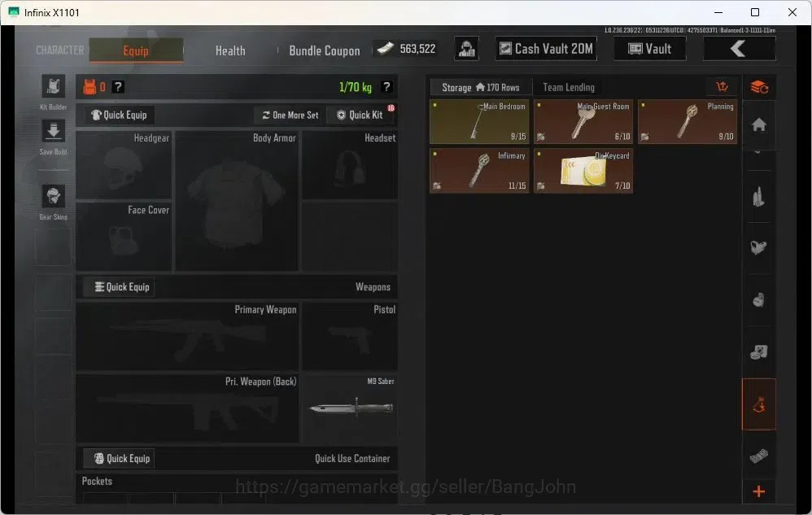Click the sort storage icon next to Team Lending
812x515 pixels.
pos(722,87)
